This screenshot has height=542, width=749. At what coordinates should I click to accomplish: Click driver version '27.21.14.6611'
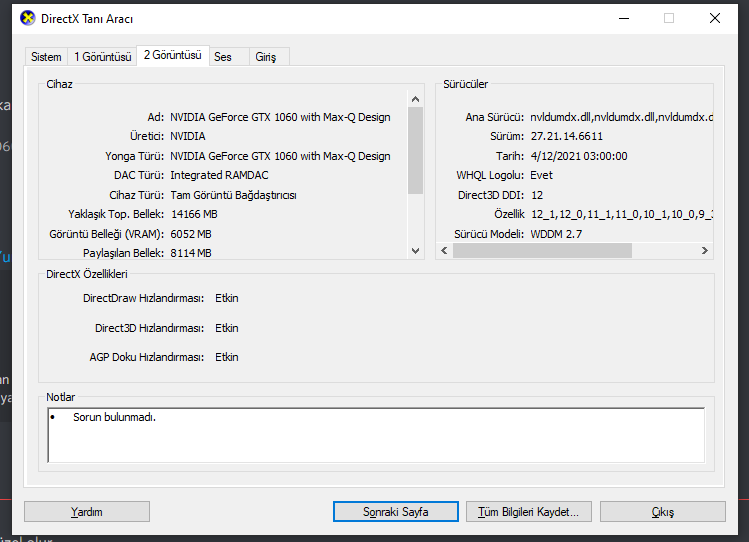pos(567,136)
